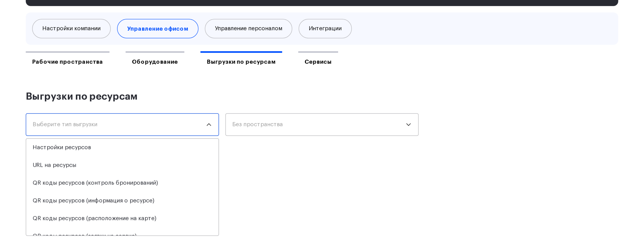The height and width of the screenshot is (252, 644).
Task: Select QR коды ресурсов (информация о ресурсе)
Action: [x=122, y=201]
